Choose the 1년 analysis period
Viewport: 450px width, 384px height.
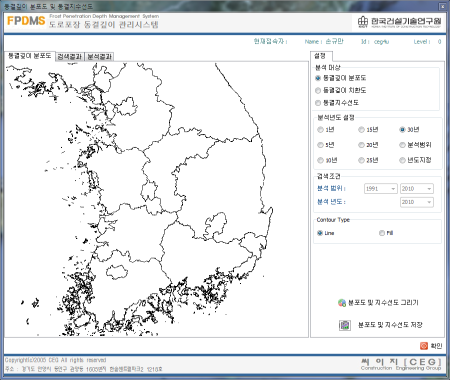320,130
